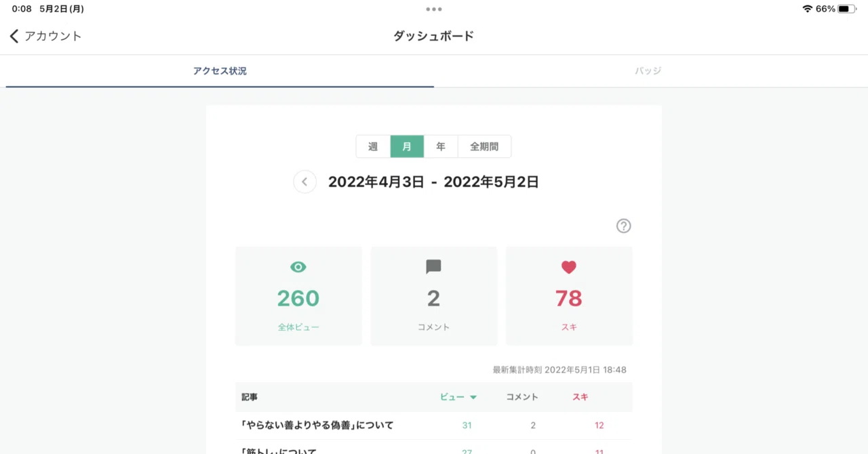Select the 年 period option
The height and width of the screenshot is (454, 868).
[x=441, y=146]
